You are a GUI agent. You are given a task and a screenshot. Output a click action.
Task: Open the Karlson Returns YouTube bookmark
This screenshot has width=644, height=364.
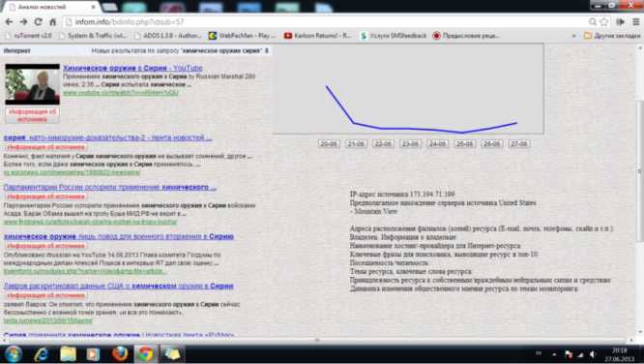coord(317,36)
